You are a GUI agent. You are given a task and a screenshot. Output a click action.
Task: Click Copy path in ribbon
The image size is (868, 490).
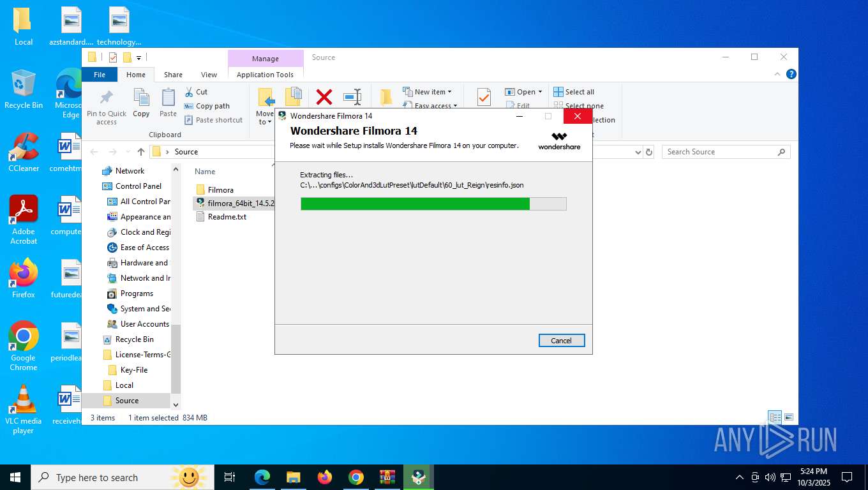pyautogui.click(x=207, y=106)
